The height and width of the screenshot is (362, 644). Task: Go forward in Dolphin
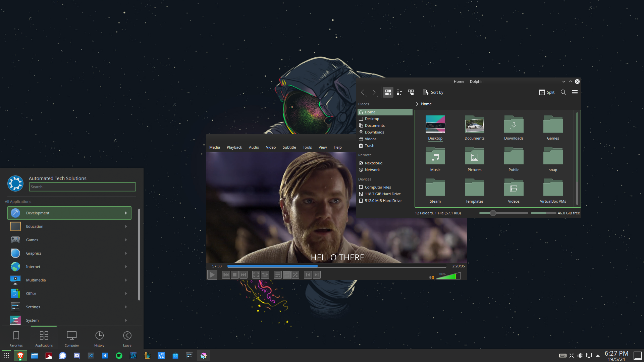point(374,92)
